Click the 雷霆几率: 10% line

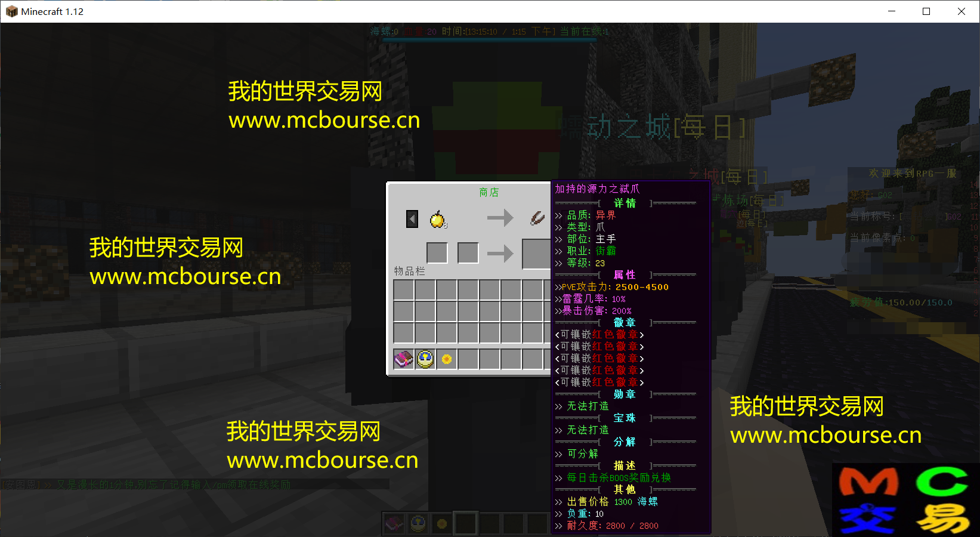pyautogui.click(x=590, y=298)
